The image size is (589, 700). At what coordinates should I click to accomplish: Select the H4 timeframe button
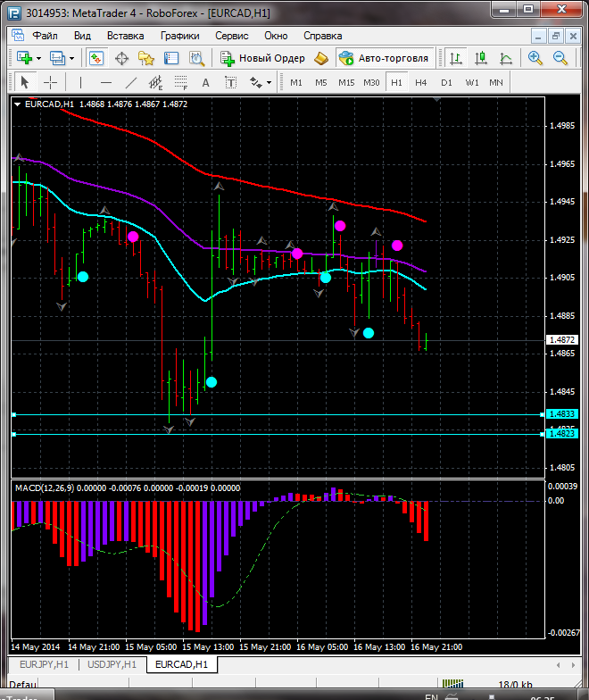pyautogui.click(x=420, y=82)
